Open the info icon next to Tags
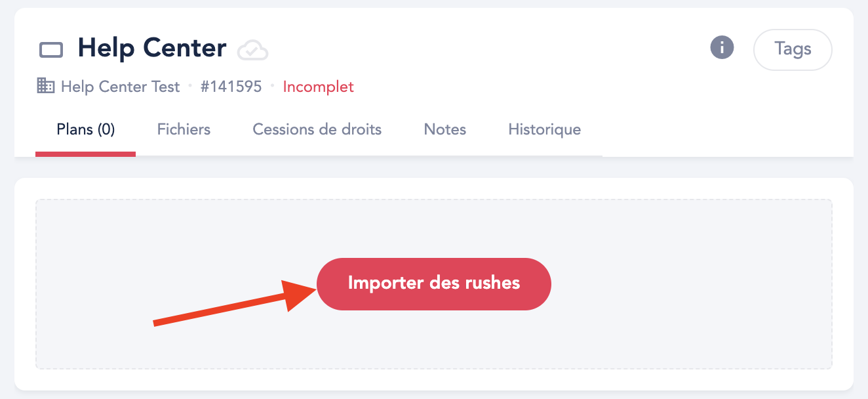The width and height of the screenshot is (868, 399). (722, 47)
